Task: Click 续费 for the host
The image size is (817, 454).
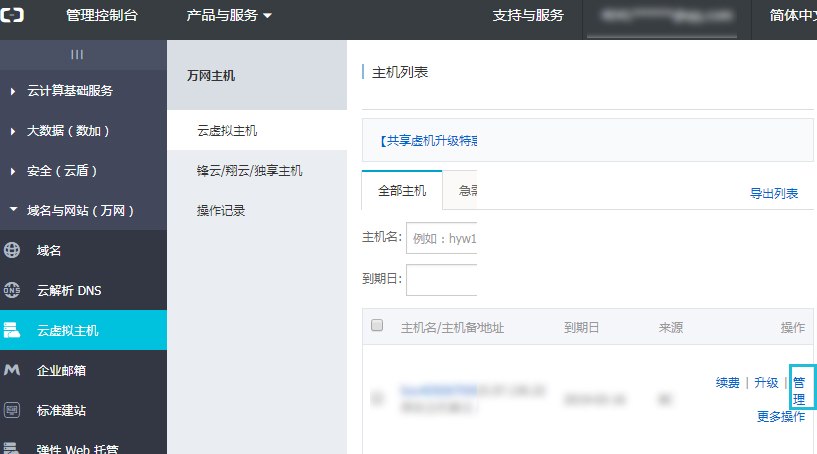Action: coord(727,383)
